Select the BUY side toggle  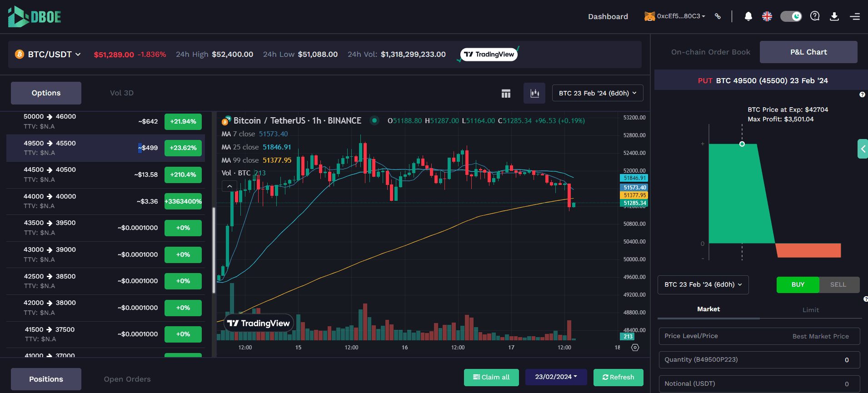(x=798, y=285)
